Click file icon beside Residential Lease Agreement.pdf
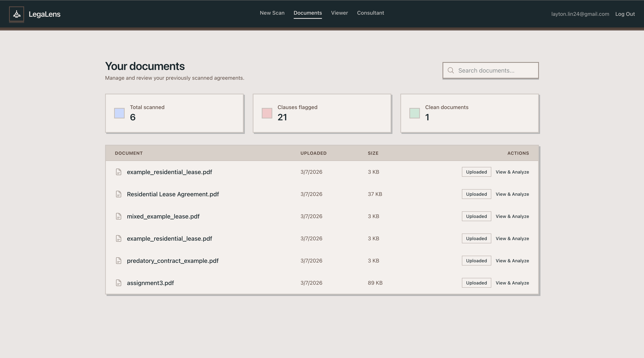This screenshot has width=644, height=358. (118, 194)
